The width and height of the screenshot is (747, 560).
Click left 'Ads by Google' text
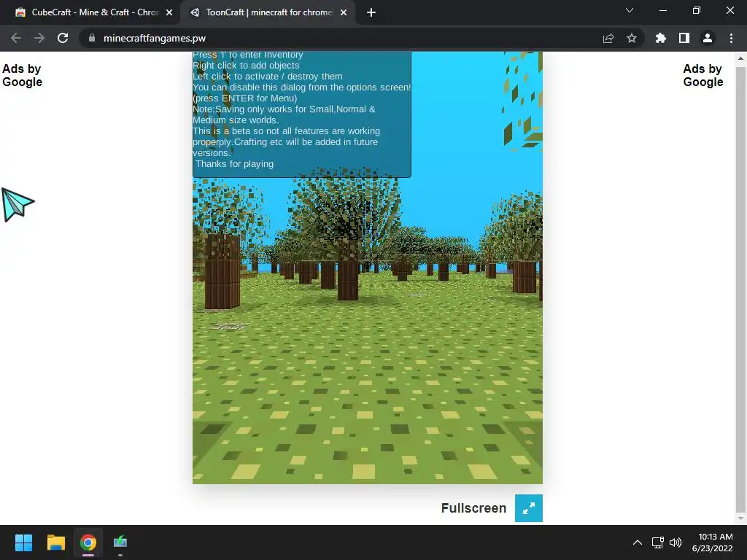22,75
